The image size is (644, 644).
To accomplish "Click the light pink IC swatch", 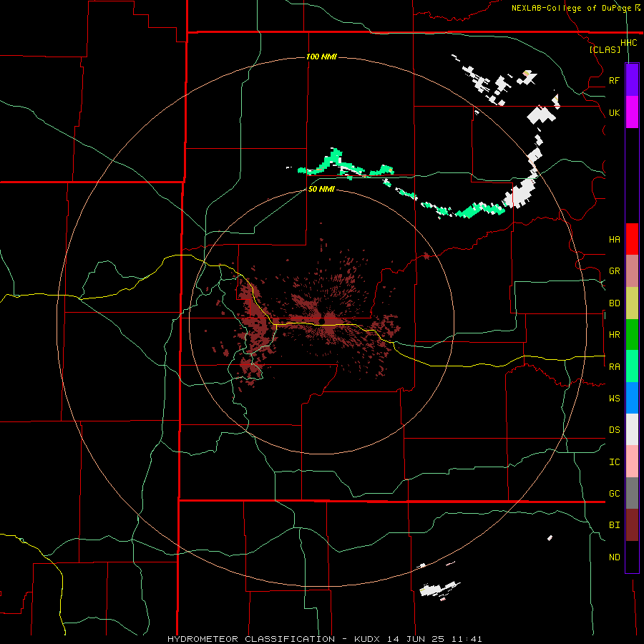I will (x=632, y=462).
